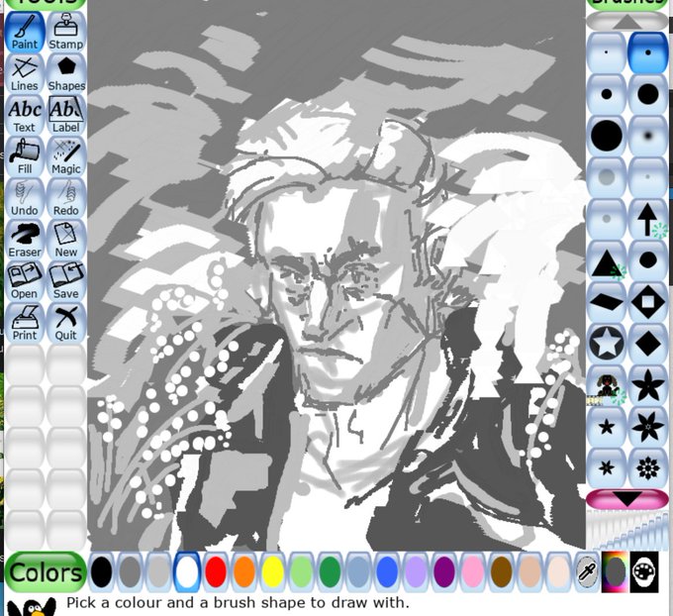
Task: Choose the faded grey circle brush
Action: pyautogui.click(x=606, y=177)
